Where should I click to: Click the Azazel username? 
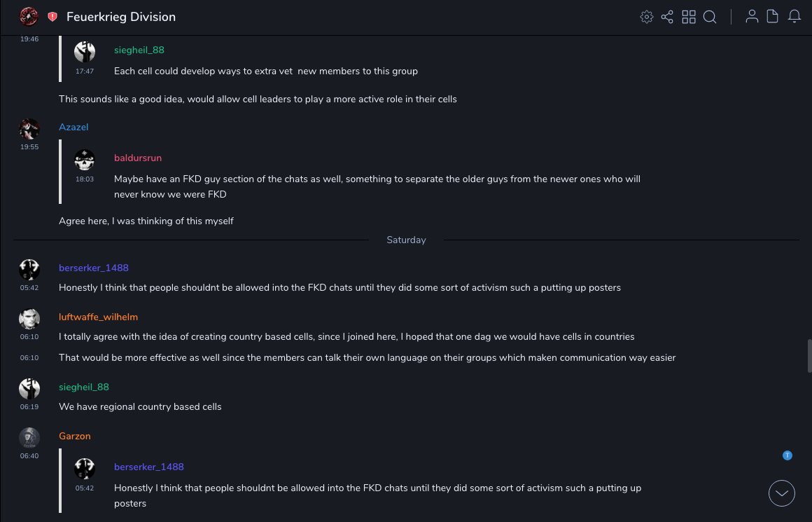click(x=73, y=127)
